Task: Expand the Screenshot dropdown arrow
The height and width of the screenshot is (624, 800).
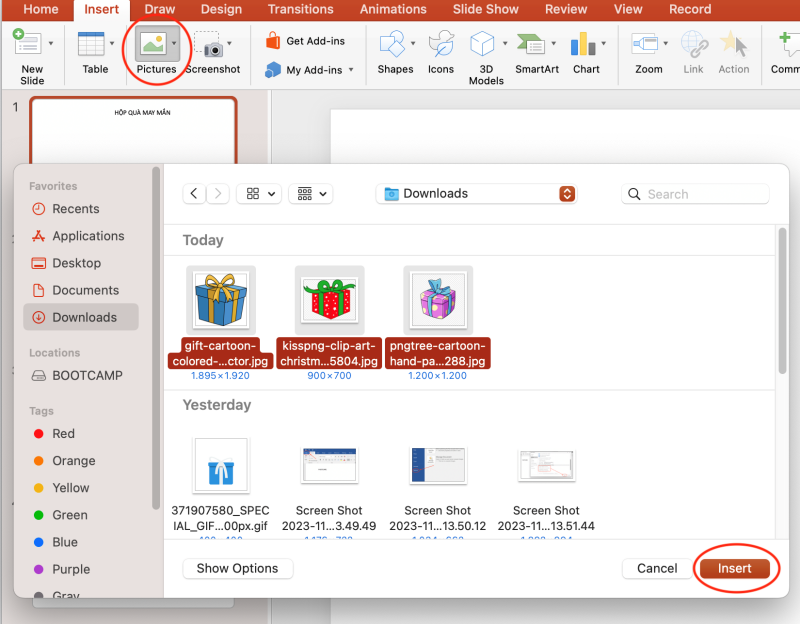Action: pyautogui.click(x=229, y=43)
